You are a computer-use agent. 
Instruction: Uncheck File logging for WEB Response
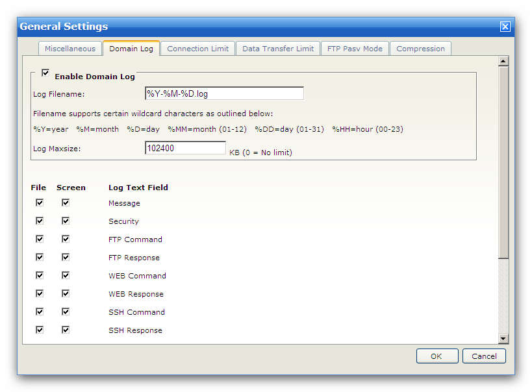coord(40,293)
